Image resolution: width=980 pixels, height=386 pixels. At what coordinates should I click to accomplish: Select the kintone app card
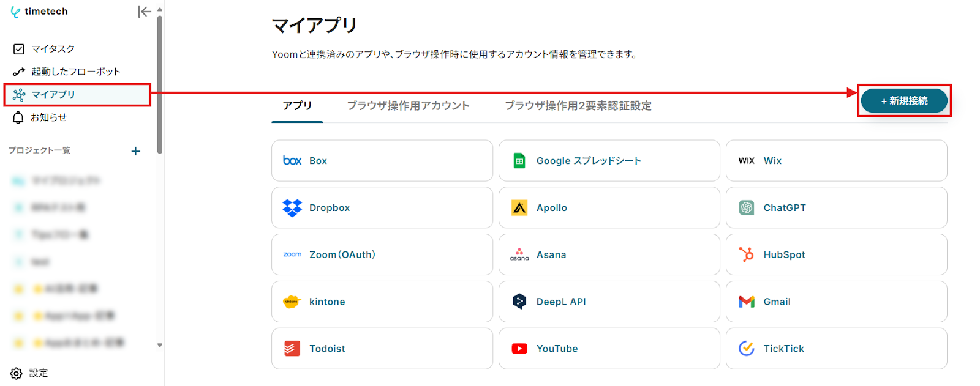point(382,302)
